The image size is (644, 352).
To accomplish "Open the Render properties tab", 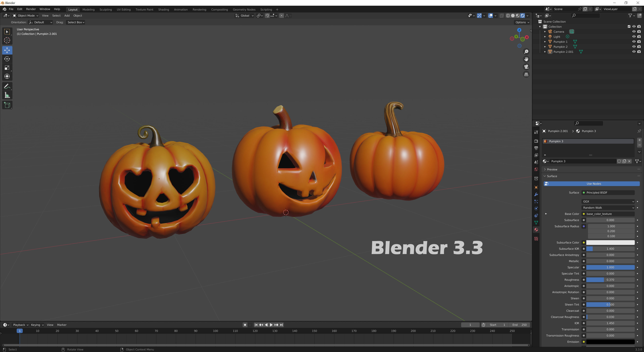I will point(536,141).
